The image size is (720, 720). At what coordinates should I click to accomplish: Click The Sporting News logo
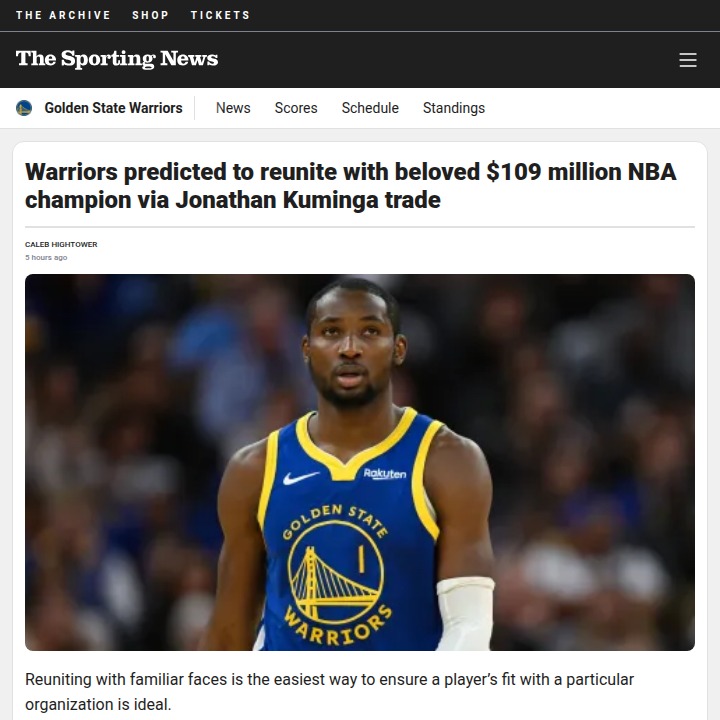[x=117, y=59]
